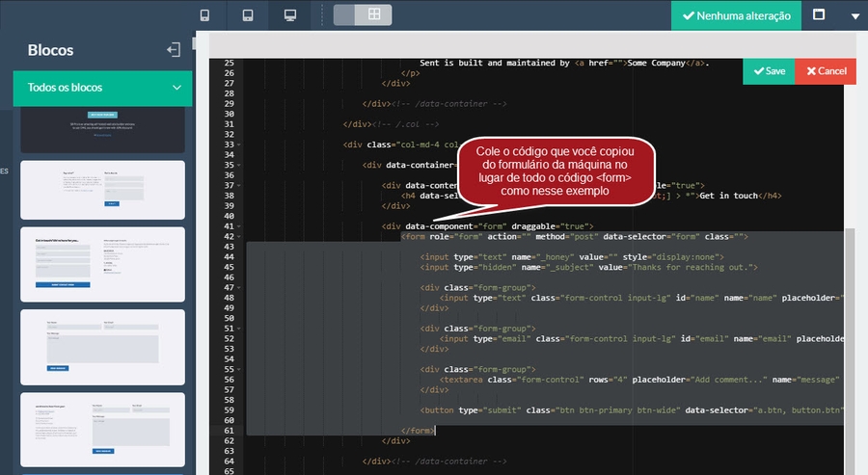
Task: Fold the form tag at line 42
Action: [238, 236]
